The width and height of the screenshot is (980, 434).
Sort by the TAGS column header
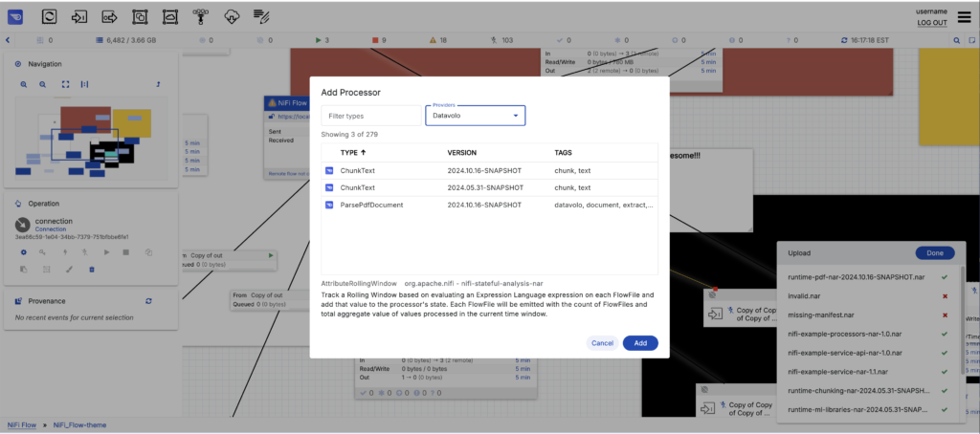click(x=563, y=152)
